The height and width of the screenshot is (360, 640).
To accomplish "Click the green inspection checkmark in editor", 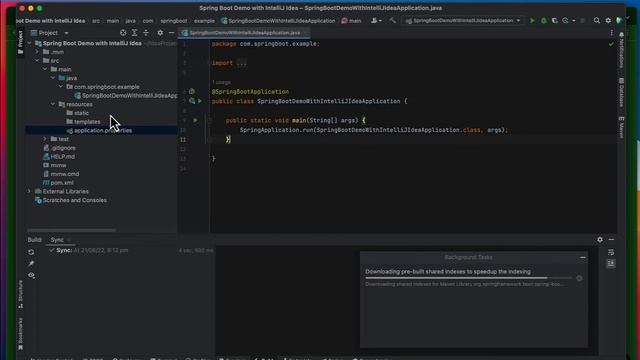I will 611,44.
